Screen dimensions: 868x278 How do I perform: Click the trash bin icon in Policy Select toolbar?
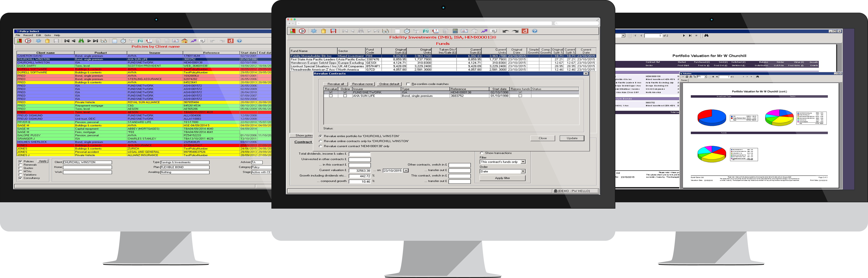[47, 41]
